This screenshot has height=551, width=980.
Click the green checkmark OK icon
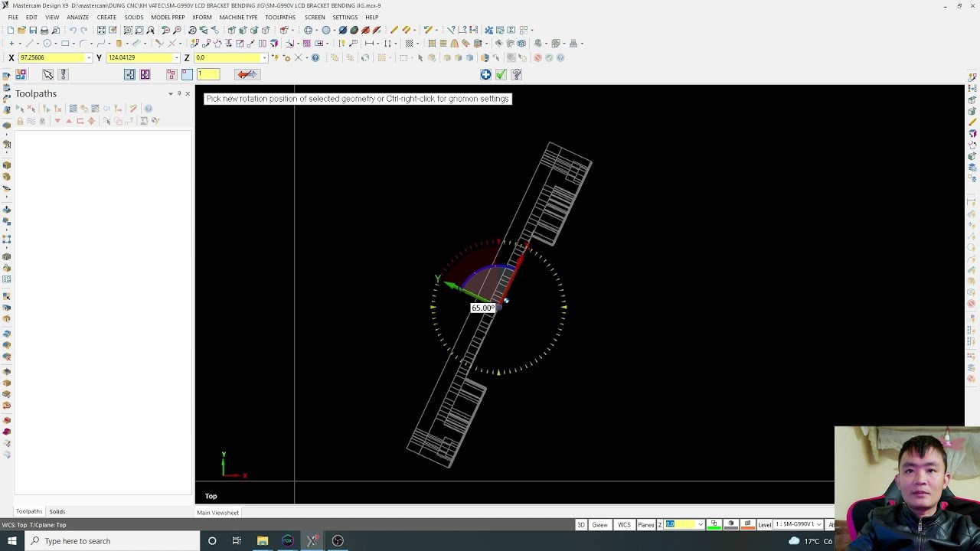coord(501,74)
